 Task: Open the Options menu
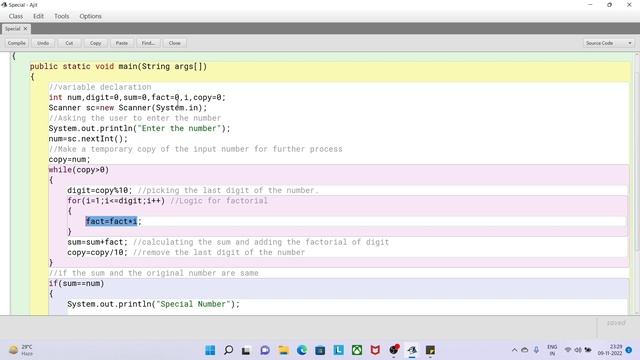(x=90, y=16)
